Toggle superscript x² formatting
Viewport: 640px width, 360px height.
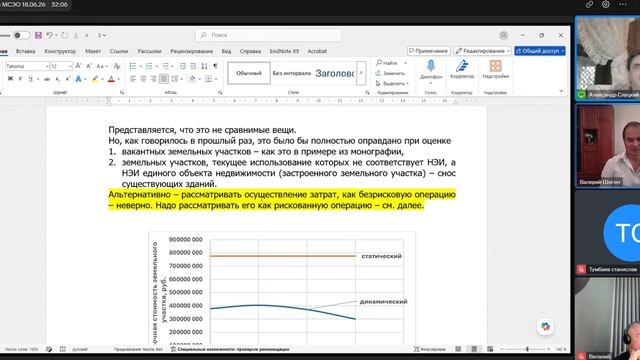tap(67, 79)
